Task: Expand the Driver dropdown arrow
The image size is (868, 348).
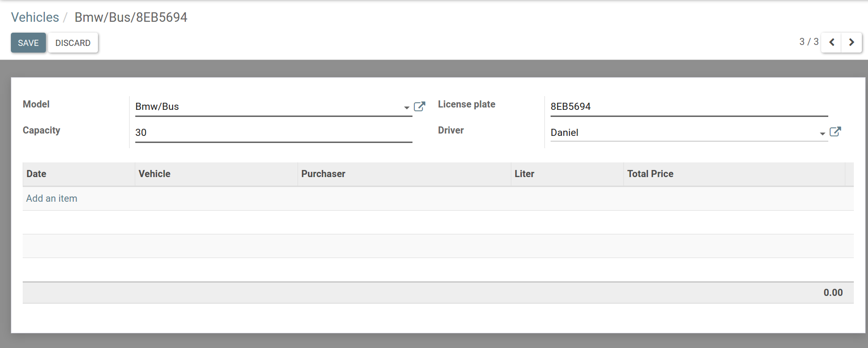Action: (x=822, y=134)
